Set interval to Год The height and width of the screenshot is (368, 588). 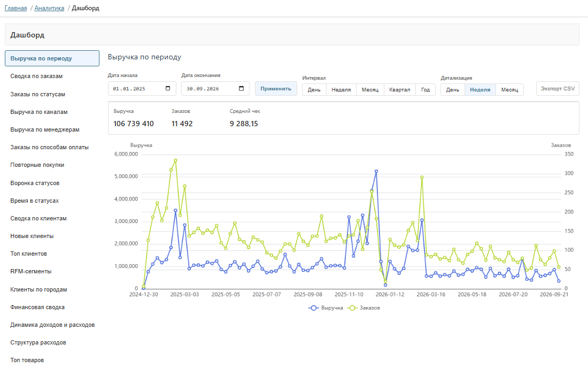425,90
